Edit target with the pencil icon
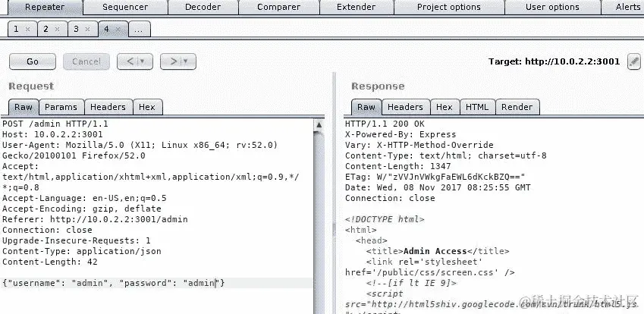 coord(634,61)
